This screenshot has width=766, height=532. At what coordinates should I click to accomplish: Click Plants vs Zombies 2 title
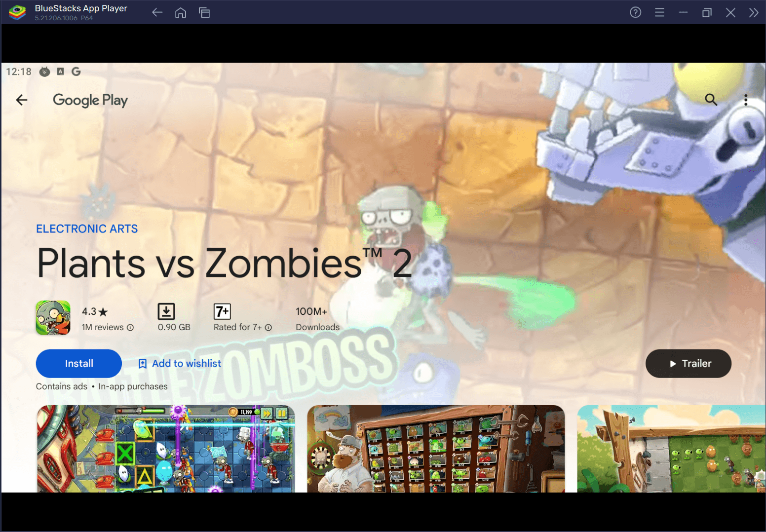point(225,263)
